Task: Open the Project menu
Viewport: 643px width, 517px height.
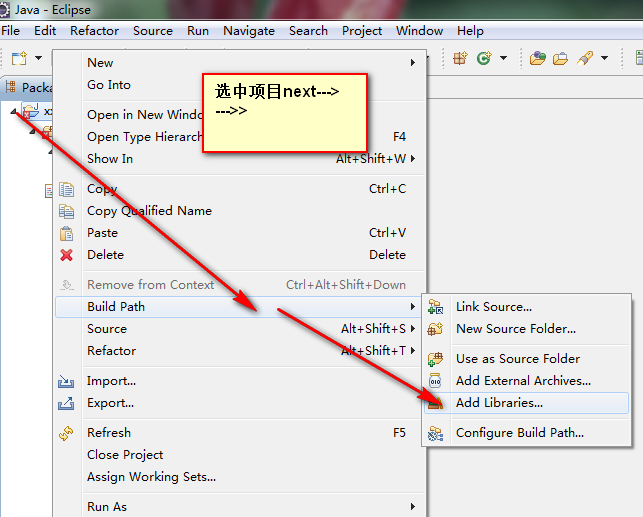Action: coord(362,31)
